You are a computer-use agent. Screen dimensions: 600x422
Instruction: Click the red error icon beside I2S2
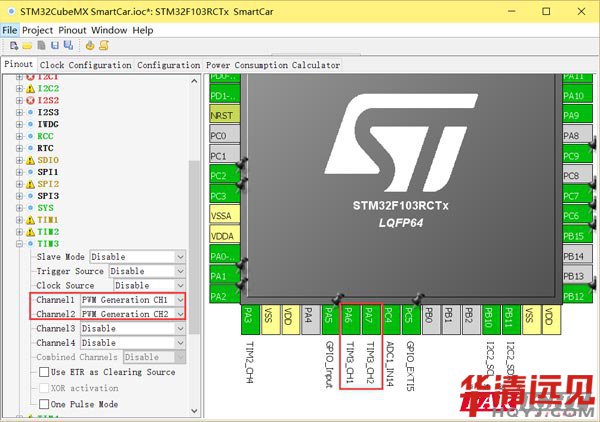pos(30,101)
